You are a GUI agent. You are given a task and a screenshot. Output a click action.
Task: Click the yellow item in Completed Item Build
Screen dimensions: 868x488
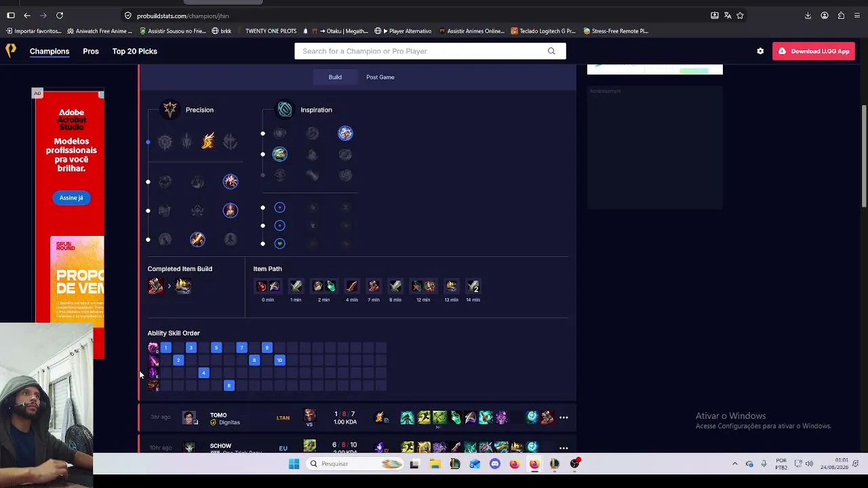[183, 286]
